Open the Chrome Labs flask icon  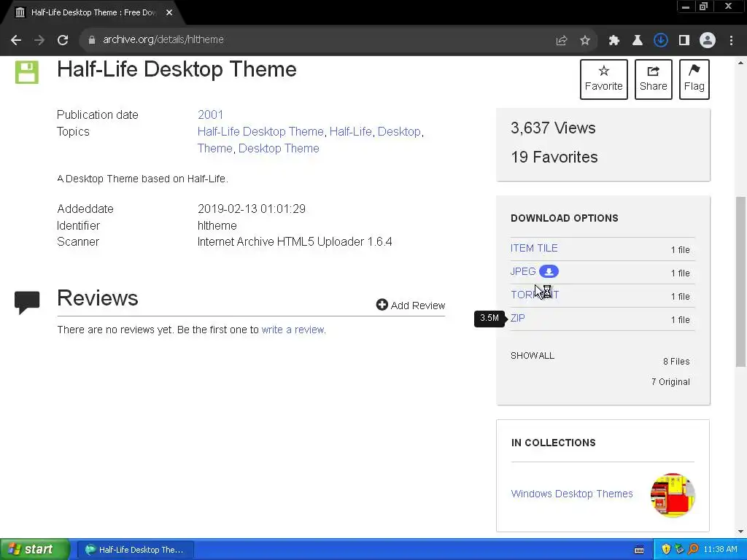[x=638, y=41]
